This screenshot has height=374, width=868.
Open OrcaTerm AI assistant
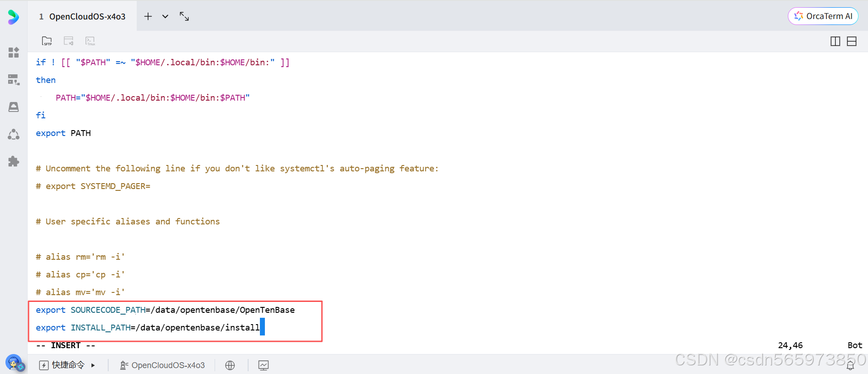[x=823, y=16]
